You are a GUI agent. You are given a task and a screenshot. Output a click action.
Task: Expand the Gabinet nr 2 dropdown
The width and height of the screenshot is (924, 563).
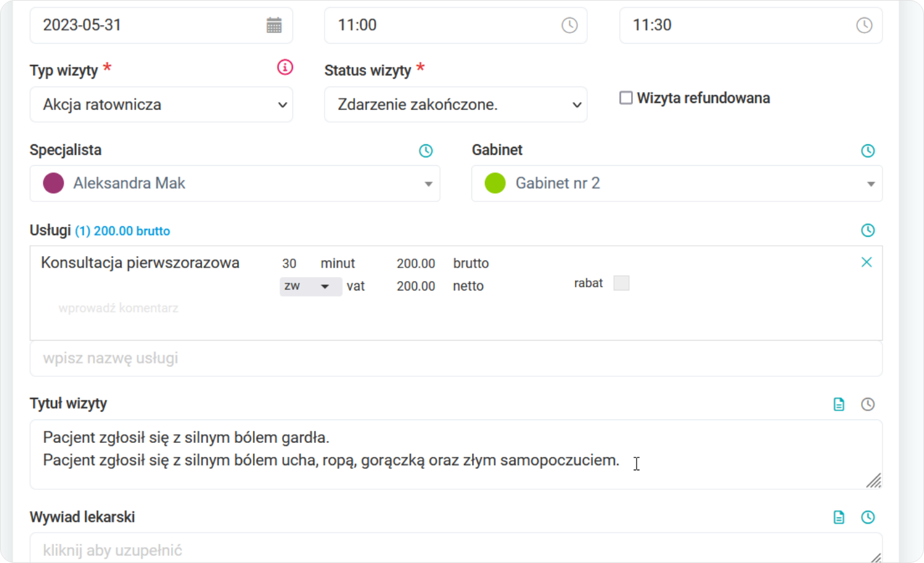677,184
